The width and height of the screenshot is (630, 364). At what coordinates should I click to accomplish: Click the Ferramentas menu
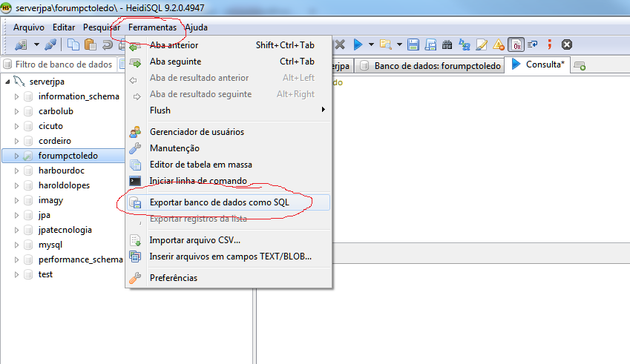point(152,27)
